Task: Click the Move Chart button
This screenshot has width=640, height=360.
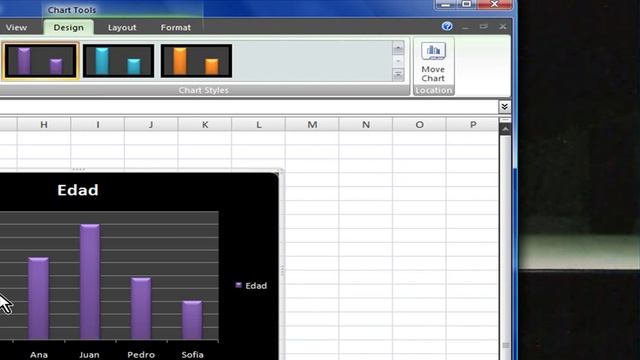Action: [x=433, y=62]
